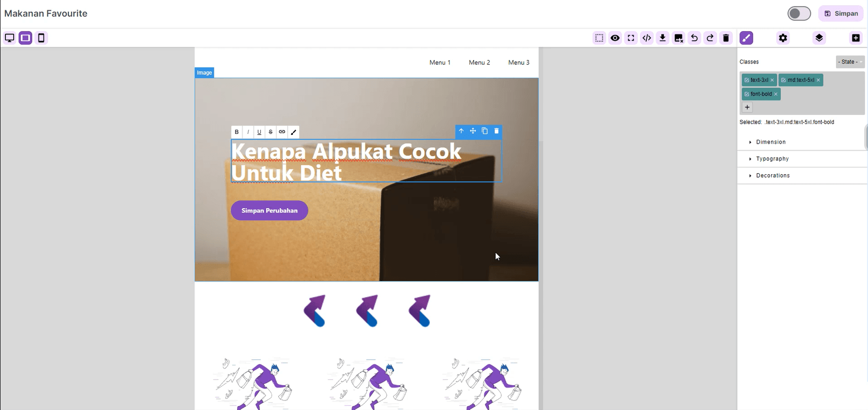The image size is (868, 410).
Task: Switch to desktop device preview
Action: coord(9,38)
